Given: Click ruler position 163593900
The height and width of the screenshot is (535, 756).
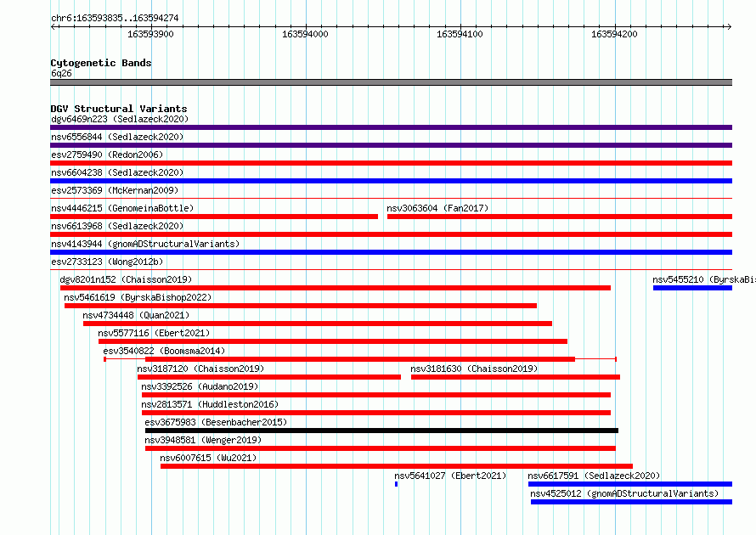Looking at the screenshot, I should click(x=150, y=34).
